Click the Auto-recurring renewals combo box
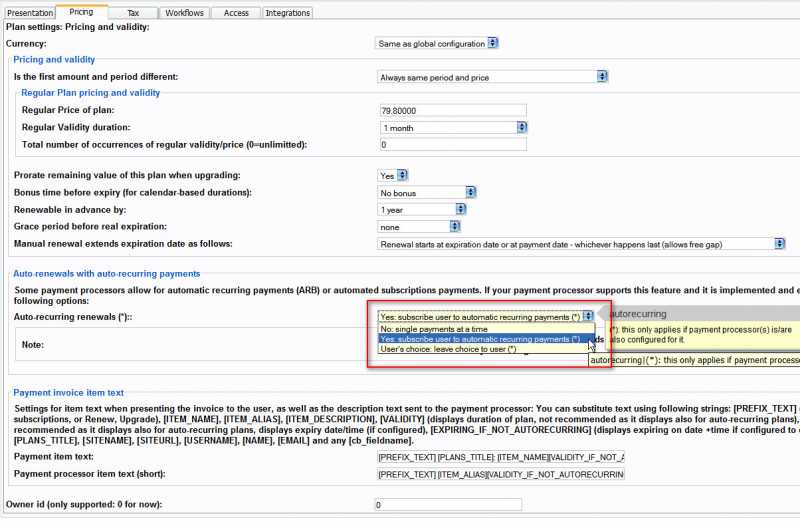Viewport: 800px width, 526px height. (x=486, y=317)
